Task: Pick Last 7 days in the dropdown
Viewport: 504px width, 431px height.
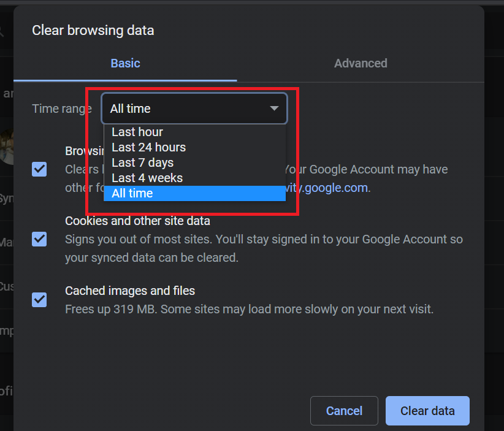Action: [142, 162]
